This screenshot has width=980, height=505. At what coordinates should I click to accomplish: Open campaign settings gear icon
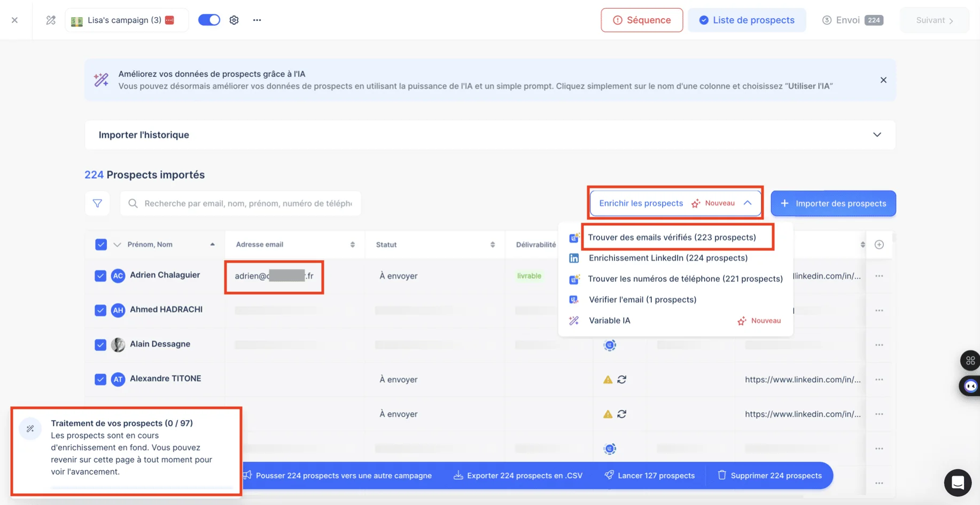(x=234, y=20)
